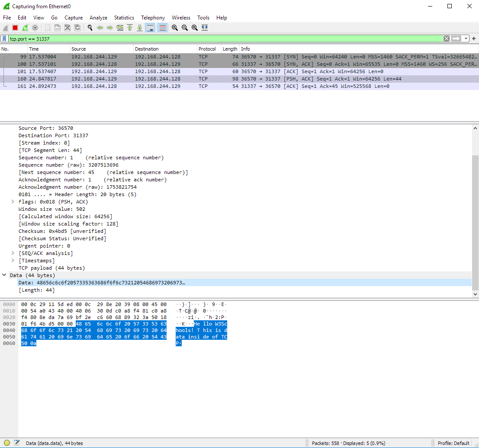Switch profile via Profile: Default button
This screenshot has height=448, width=479.
pyautogui.click(x=455, y=443)
